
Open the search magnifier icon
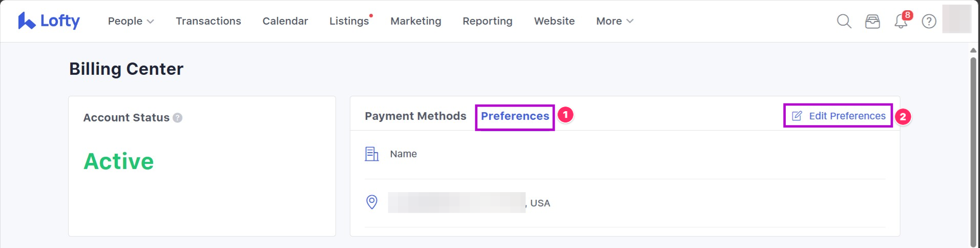tap(844, 21)
